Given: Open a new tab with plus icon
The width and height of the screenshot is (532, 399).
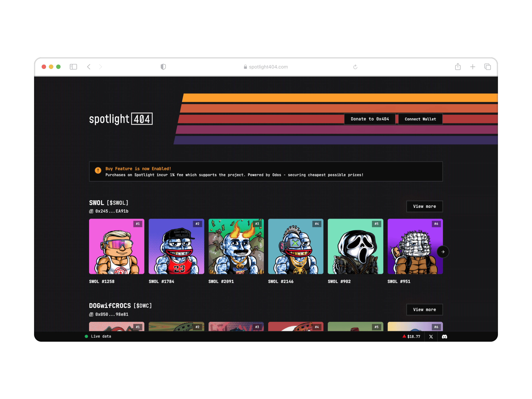Looking at the screenshot, I should 472,67.
